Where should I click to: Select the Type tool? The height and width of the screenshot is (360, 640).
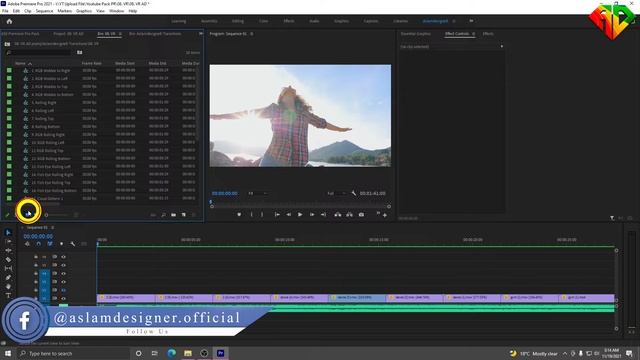click(8, 296)
